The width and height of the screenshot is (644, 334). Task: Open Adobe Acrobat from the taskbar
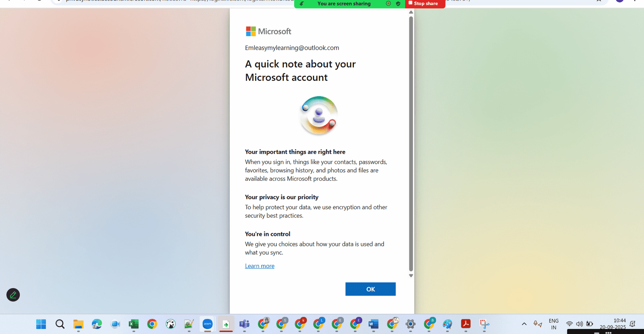click(466, 324)
